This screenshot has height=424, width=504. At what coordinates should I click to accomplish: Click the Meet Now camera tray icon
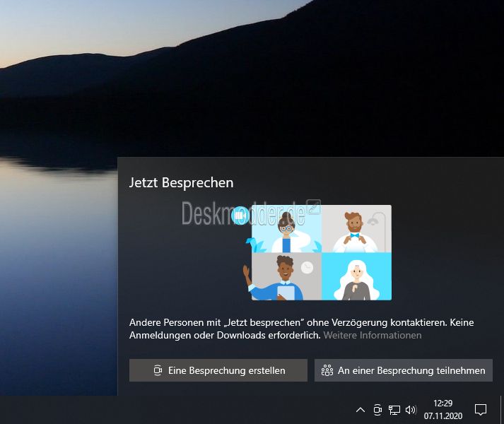(x=377, y=410)
